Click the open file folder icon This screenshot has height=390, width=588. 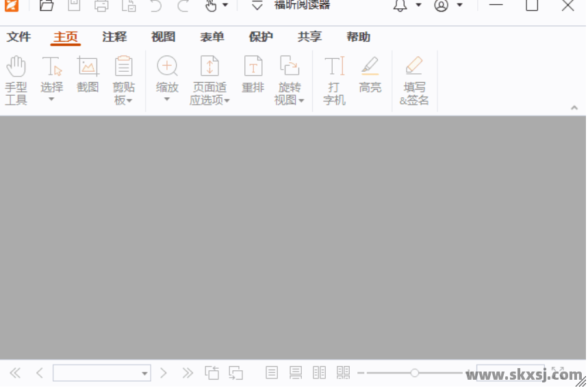click(47, 6)
